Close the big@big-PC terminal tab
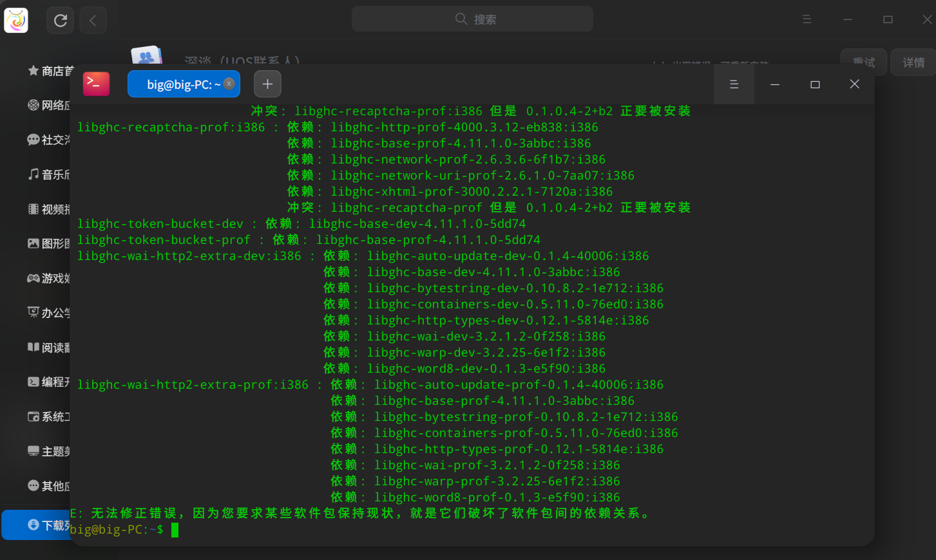 [x=229, y=84]
